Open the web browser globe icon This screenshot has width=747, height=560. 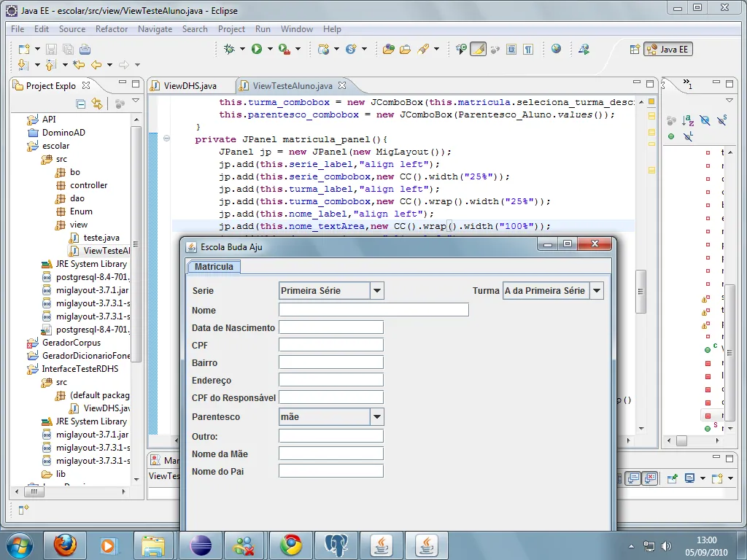click(x=557, y=49)
